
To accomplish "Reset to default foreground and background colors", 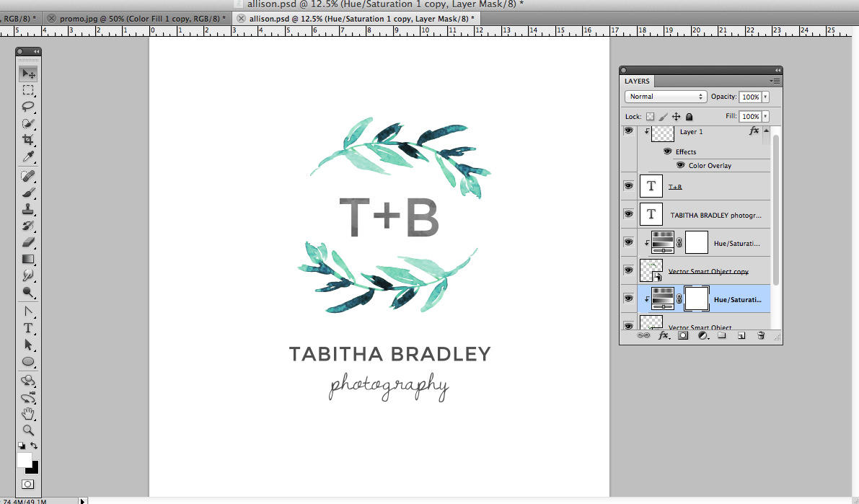I will 22,446.
